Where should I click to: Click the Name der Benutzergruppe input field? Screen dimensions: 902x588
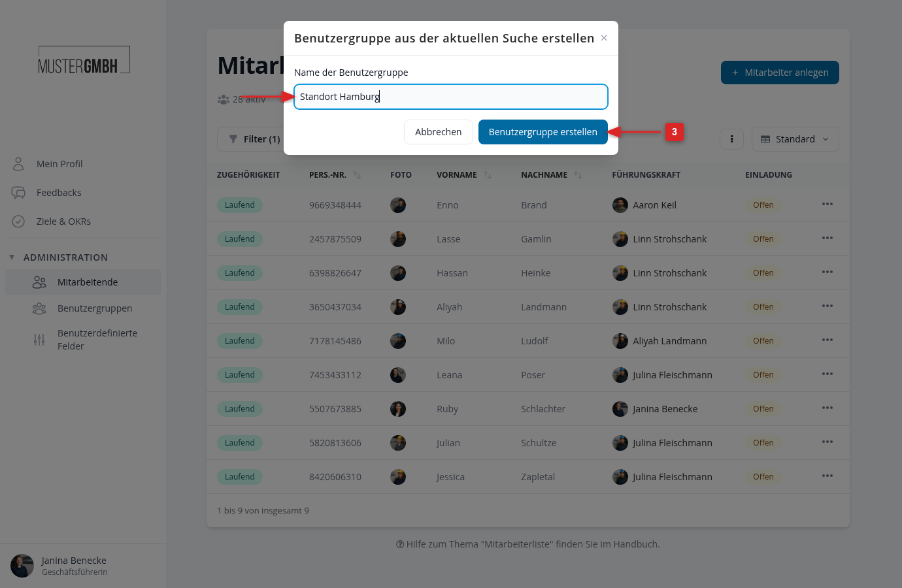[x=451, y=97]
